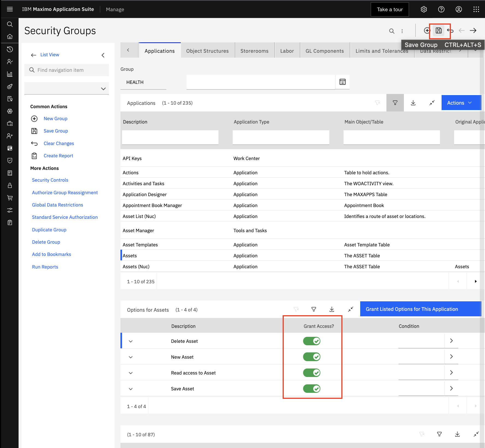Expand the New Asset row details
The width and height of the screenshot is (485, 448).
pos(131,357)
